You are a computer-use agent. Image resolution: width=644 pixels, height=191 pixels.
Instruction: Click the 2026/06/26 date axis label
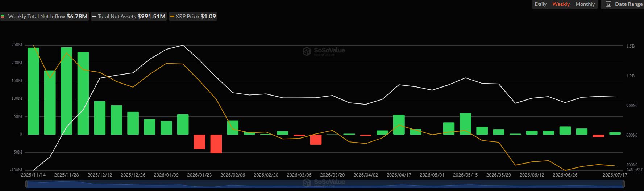[565, 175]
